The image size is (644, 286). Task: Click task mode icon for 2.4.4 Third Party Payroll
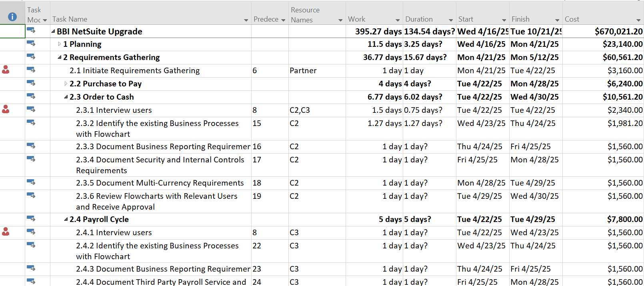tap(31, 281)
